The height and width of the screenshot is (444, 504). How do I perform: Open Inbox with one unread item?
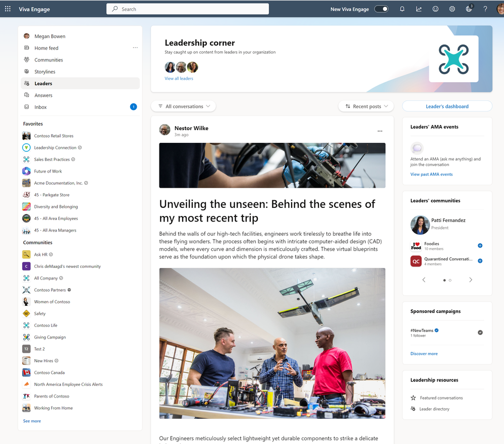click(x=80, y=107)
